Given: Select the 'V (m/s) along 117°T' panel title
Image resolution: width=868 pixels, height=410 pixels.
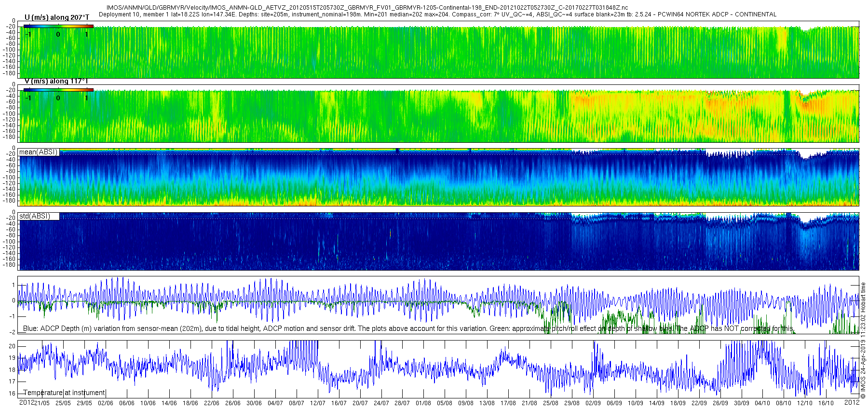Looking at the screenshot, I should coord(57,81).
